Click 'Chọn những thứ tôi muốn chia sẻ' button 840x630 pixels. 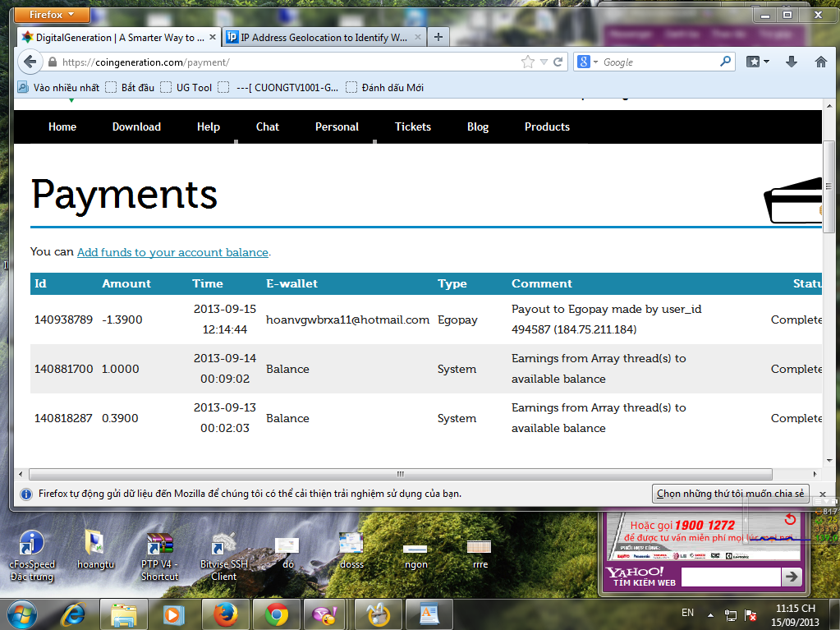tap(731, 494)
